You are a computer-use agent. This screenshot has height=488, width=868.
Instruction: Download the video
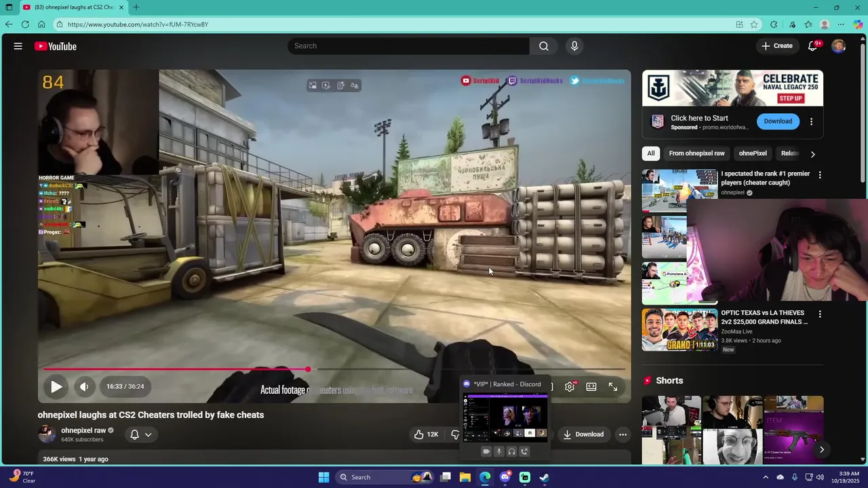[583, 434]
